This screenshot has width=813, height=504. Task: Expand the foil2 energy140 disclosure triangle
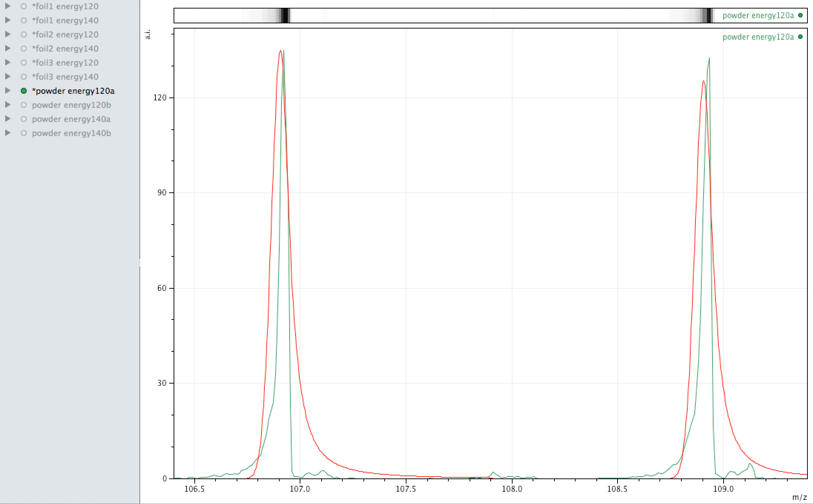(x=7, y=49)
